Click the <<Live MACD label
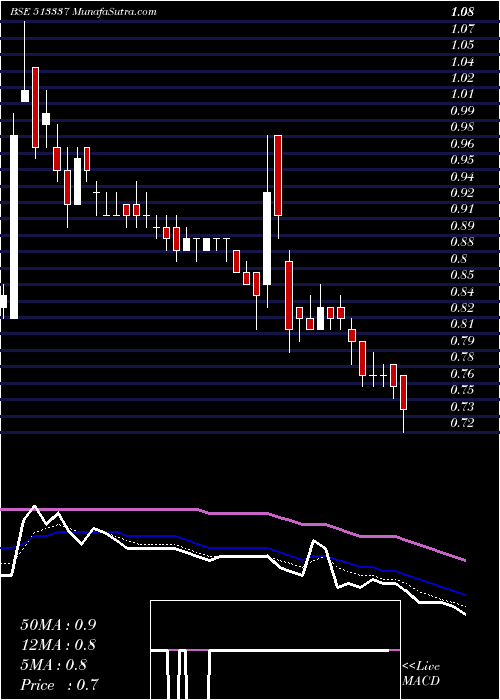Image resolution: width=500 pixels, height=700 pixels. pos(421,673)
